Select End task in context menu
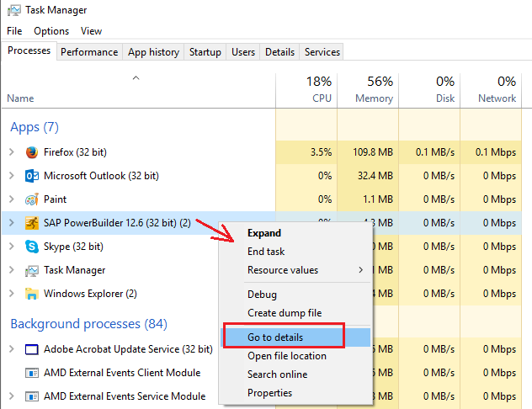The width and height of the screenshot is (532, 409). 266,251
